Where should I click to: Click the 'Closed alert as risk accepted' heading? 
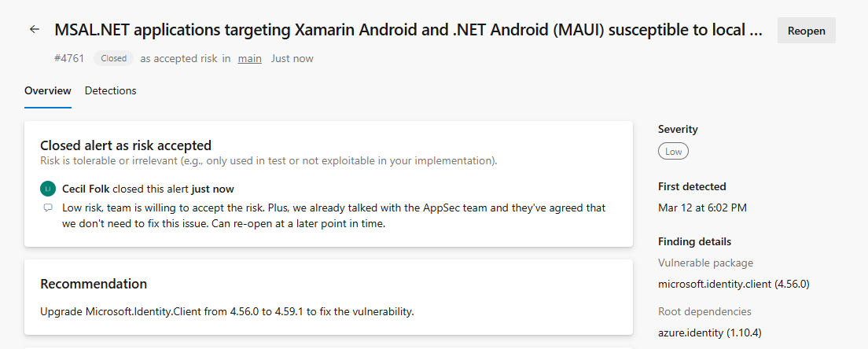126,145
